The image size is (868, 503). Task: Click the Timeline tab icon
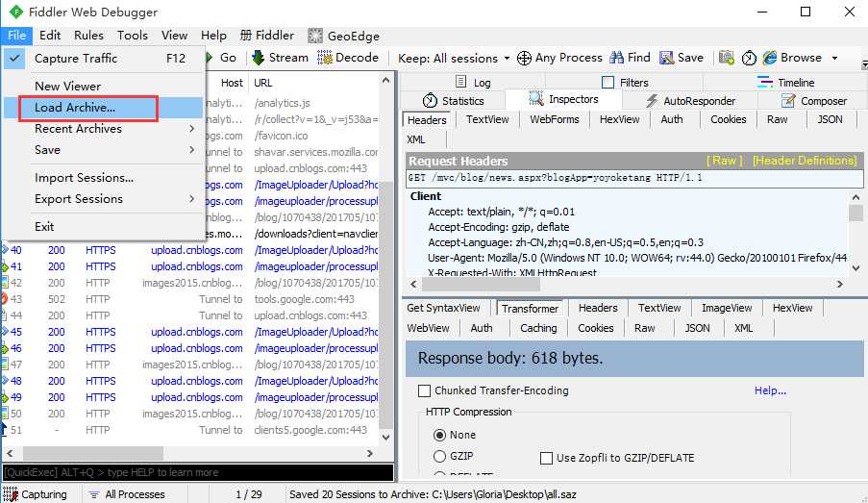point(764,82)
